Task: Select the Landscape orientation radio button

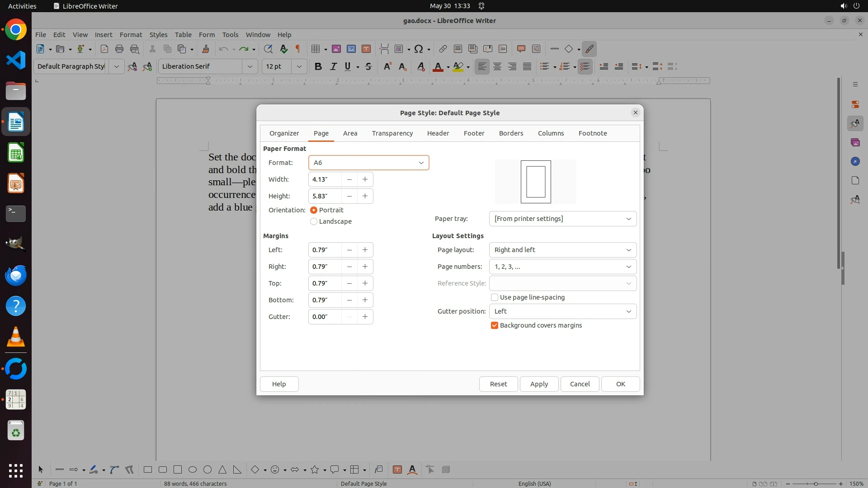Action: 314,221
